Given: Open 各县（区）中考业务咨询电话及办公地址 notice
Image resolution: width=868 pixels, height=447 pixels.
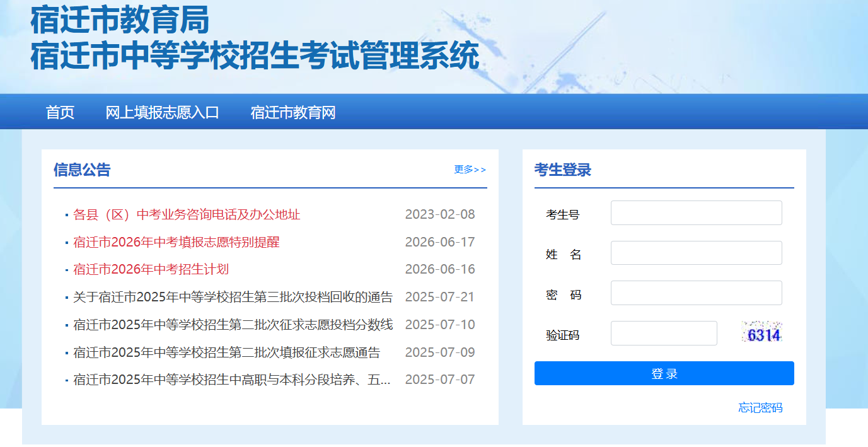Looking at the screenshot, I should tap(187, 214).
